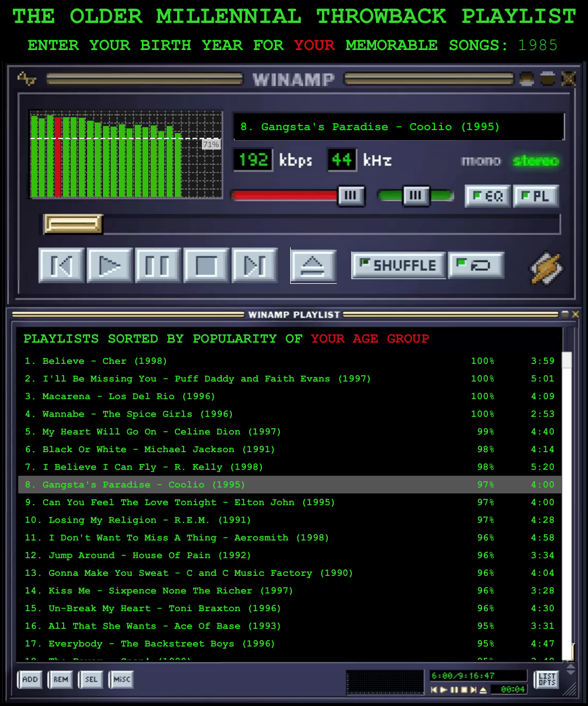Stop playback with the Stop button
Screen dimensions: 588x706
(x=207, y=266)
